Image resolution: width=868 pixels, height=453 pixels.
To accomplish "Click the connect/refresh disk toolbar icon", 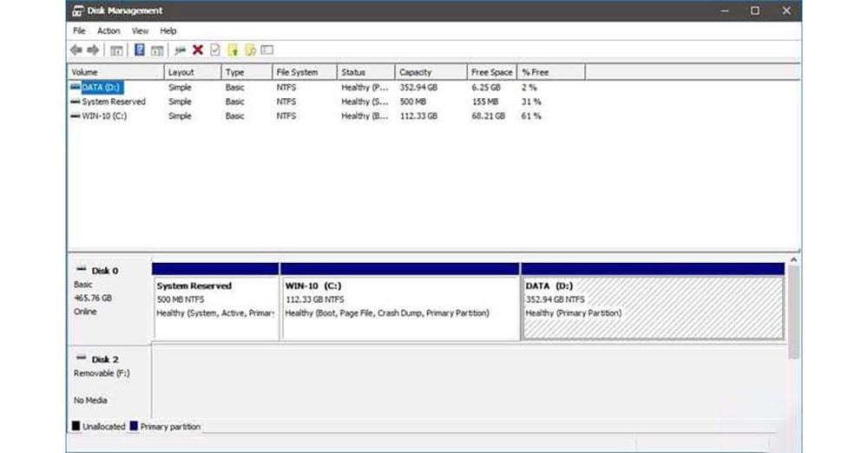I will tap(181, 50).
